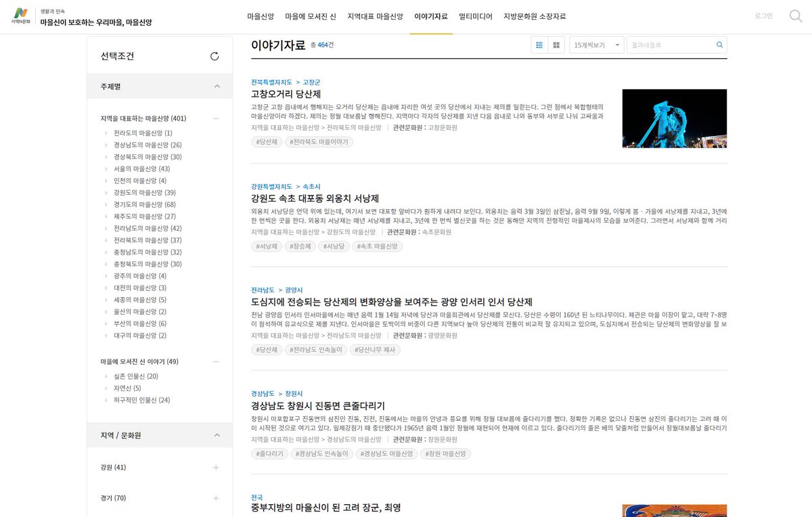Filter by 광주의 마을신앙 (4)
This screenshot has height=517, width=812.
coord(140,276)
